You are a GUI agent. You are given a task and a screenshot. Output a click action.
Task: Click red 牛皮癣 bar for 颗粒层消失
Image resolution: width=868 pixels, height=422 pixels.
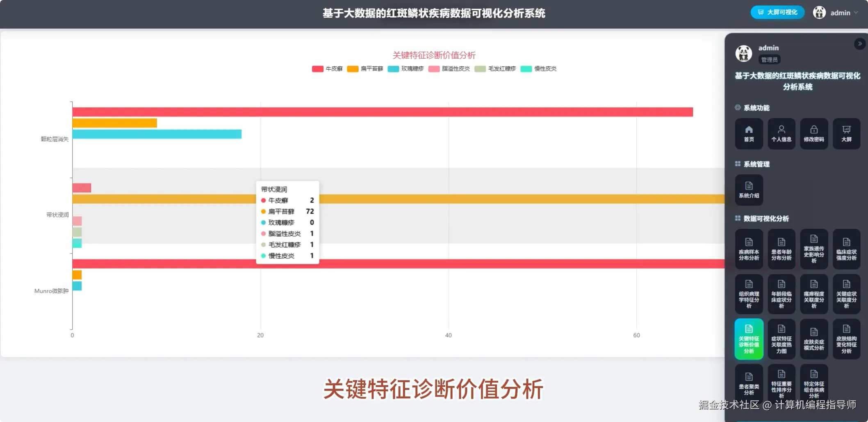[383, 112]
